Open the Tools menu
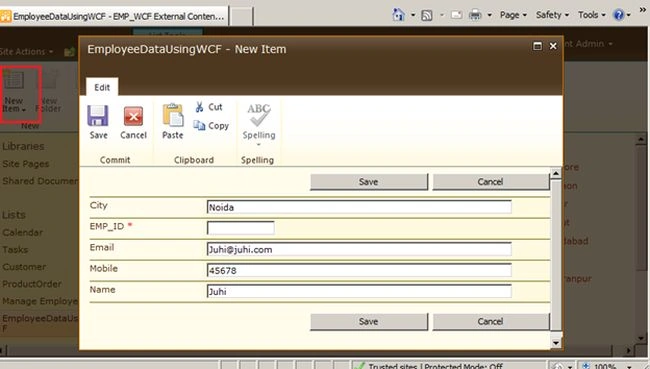The height and width of the screenshot is (369, 650). click(x=592, y=15)
